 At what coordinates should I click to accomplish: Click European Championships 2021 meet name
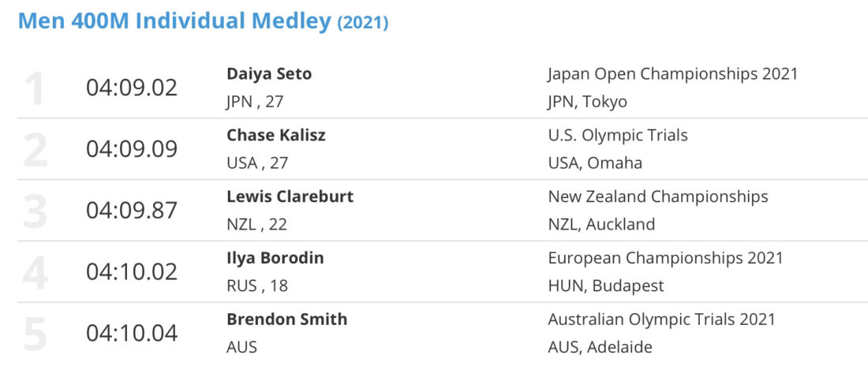pyautogui.click(x=665, y=259)
